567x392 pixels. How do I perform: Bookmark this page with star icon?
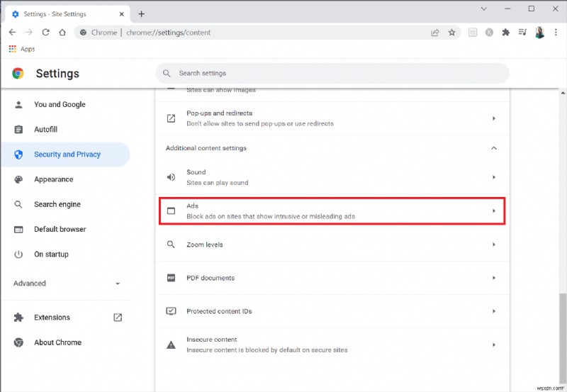[451, 33]
